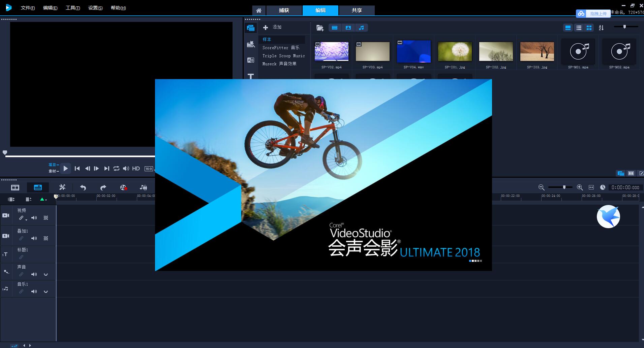Open the Track Manager icon
Viewport: 644px width, 348px height.
tap(28, 199)
